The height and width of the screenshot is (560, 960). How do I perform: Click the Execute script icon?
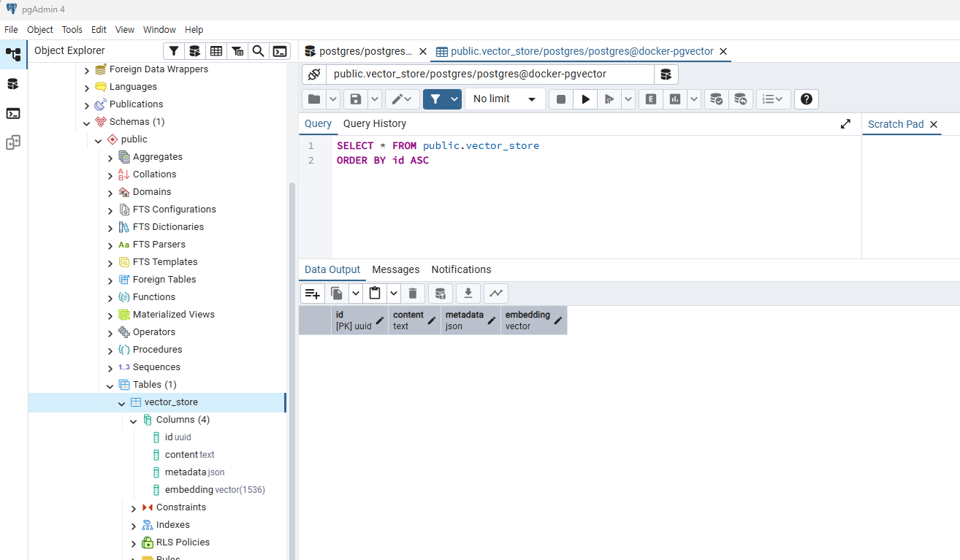609,99
